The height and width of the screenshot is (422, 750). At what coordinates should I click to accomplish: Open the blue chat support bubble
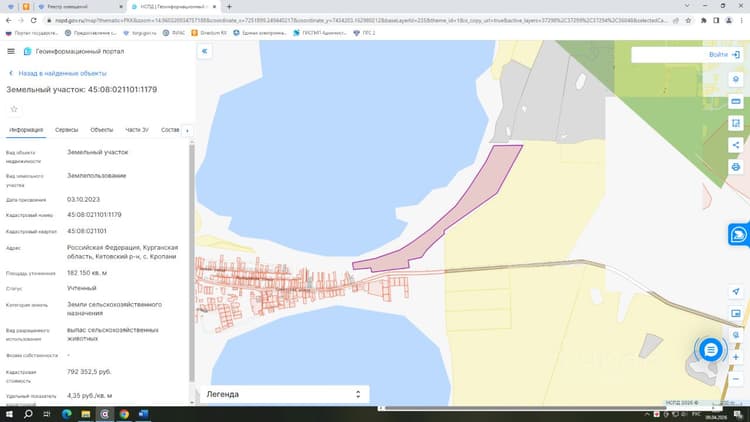point(711,350)
